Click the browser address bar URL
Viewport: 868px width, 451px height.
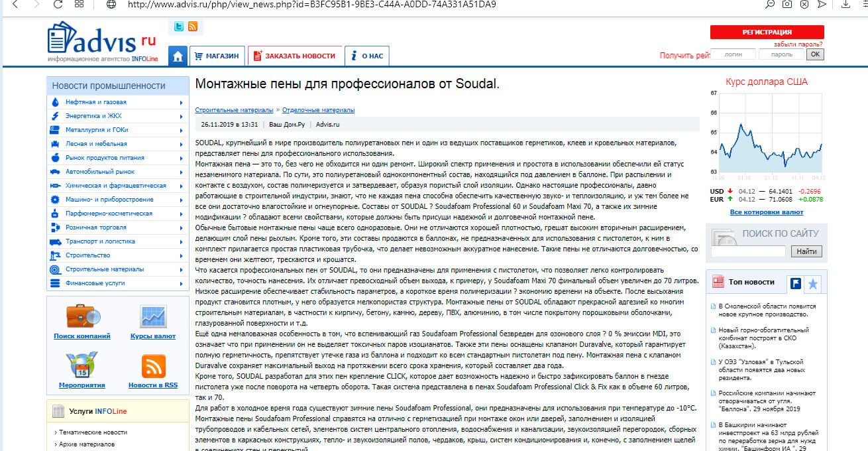pos(311,4)
